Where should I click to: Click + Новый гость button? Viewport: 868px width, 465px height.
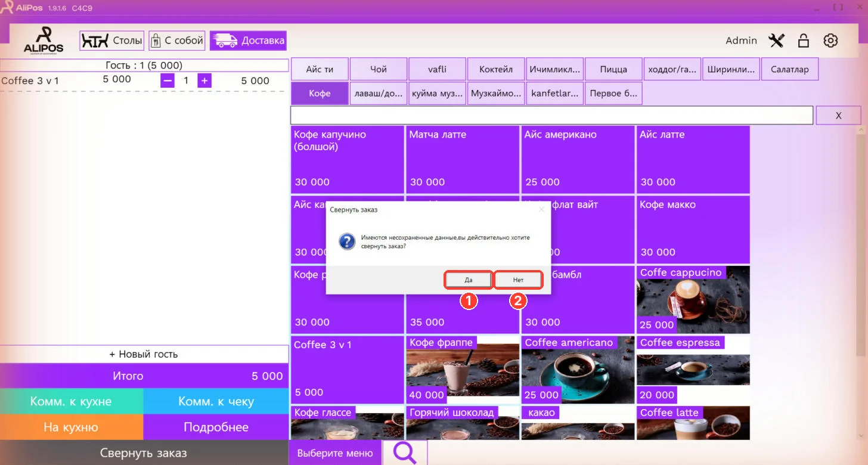coord(144,354)
